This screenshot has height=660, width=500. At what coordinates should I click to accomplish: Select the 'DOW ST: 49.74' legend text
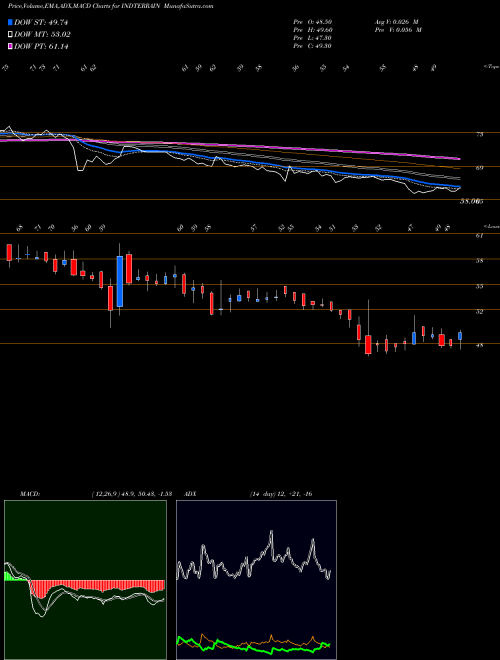click(x=41, y=22)
